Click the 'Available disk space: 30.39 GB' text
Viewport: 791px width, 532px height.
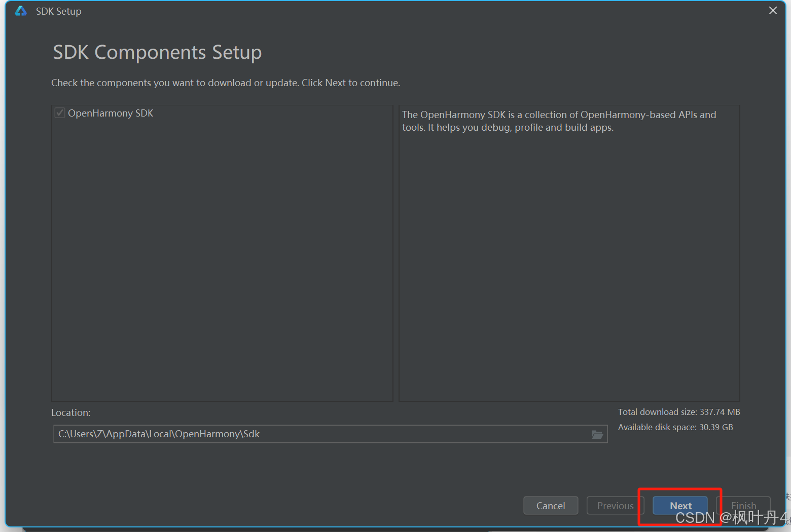click(x=675, y=427)
